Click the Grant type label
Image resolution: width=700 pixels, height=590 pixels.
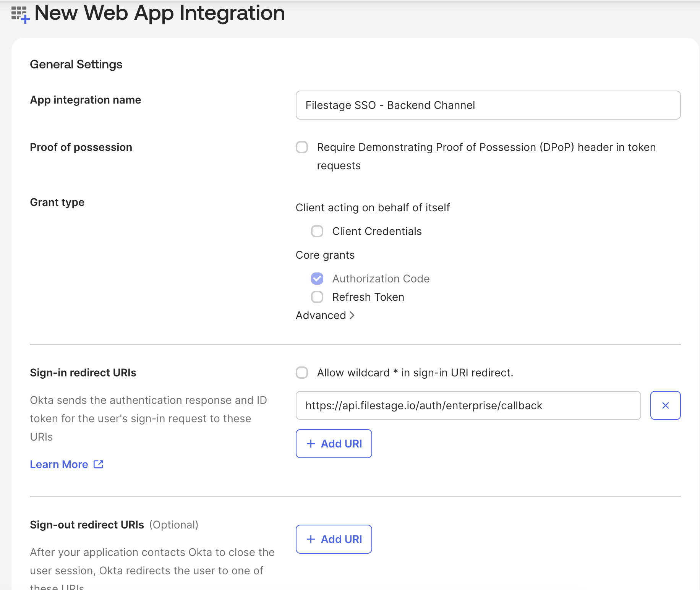(57, 202)
